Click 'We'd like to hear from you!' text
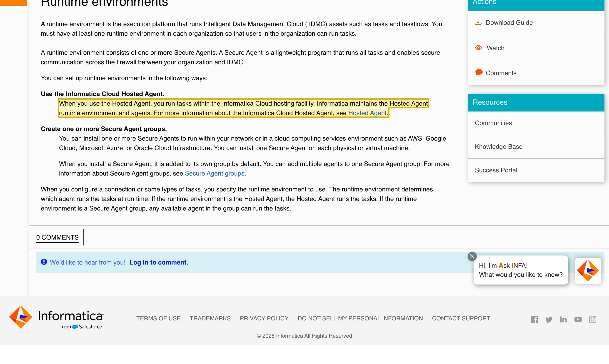This screenshot has width=609, height=364. click(x=88, y=262)
